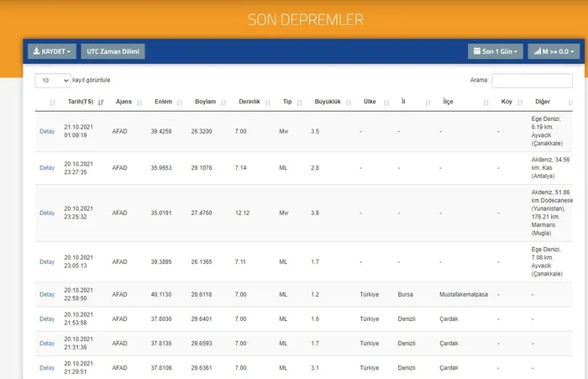Screen dimensions: 588x379
Task: Select the Akdeniz, 34.56 km Kas location text
Action: click(x=550, y=168)
